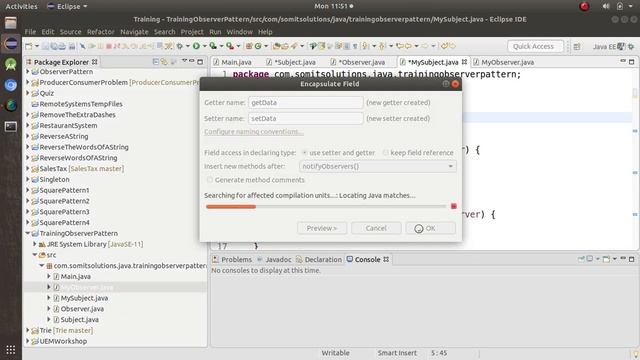The width and height of the screenshot is (640, 360).
Task: Stop the progress with the red square
Action: pyautogui.click(x=453, y=206)
